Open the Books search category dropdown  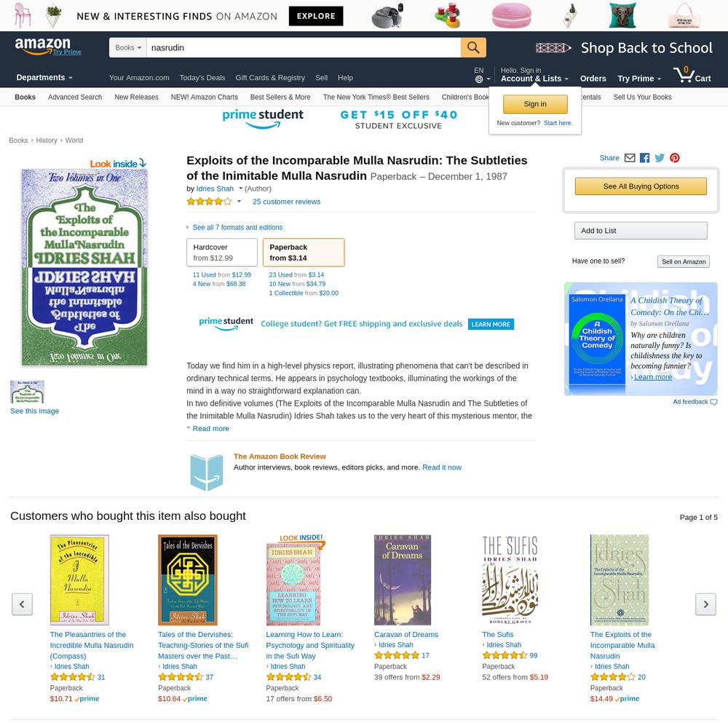point(128,48)
